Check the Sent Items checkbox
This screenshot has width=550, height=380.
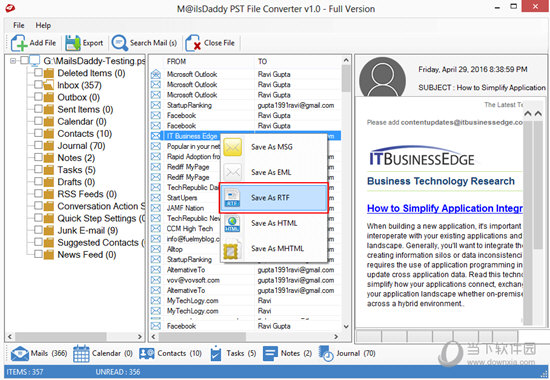tap(38, 109)
